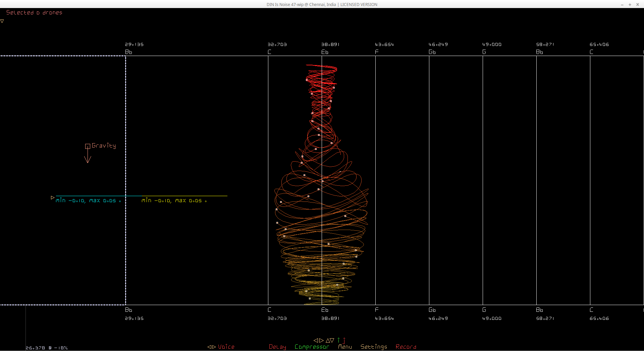
Task: Toggle the Delay effect
Action: (x=277, y=347)
